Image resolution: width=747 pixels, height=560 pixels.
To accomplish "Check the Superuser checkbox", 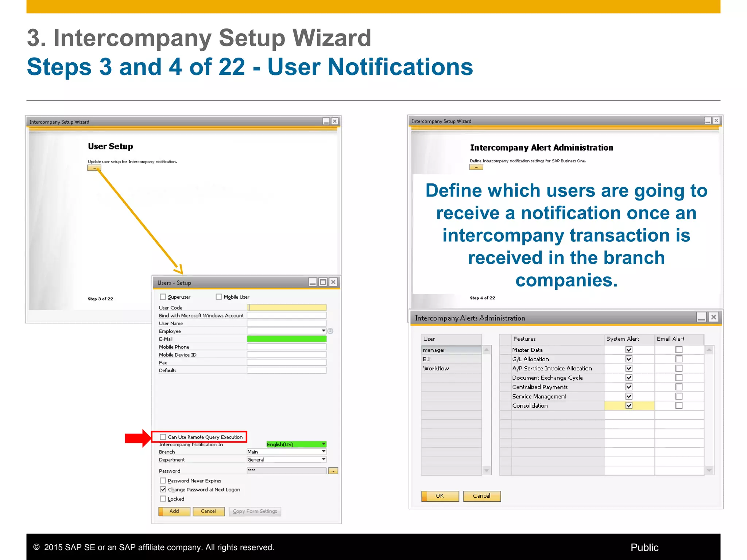I will pos(163,297).
